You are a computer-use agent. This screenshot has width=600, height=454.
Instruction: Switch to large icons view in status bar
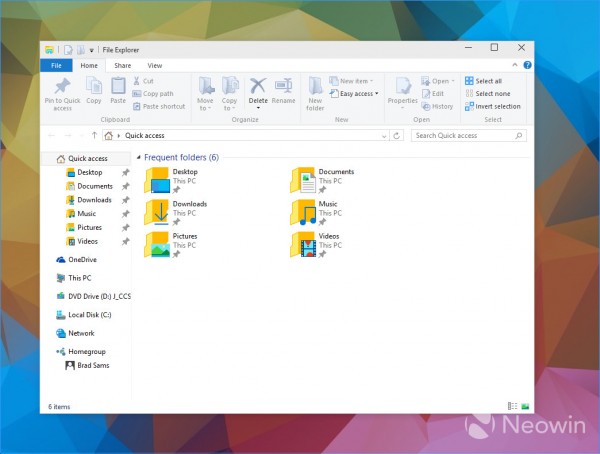tap(525, 407)
